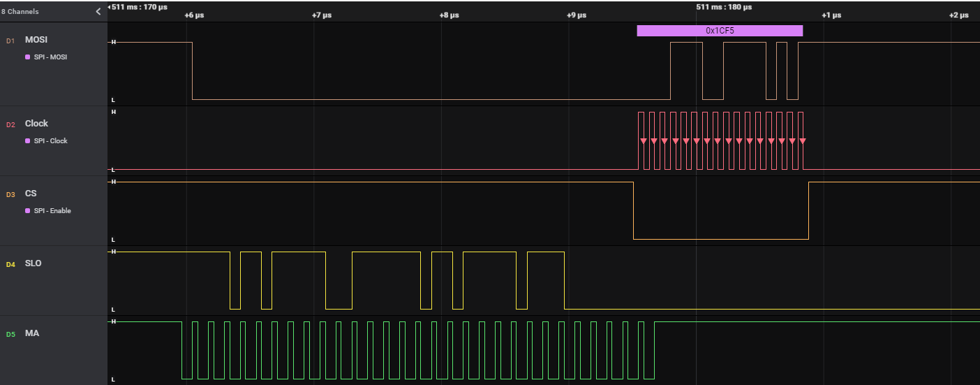Select the SLO channel name
Image resolution: width=980 pixels, height=385 pixels.
[33, 263]
